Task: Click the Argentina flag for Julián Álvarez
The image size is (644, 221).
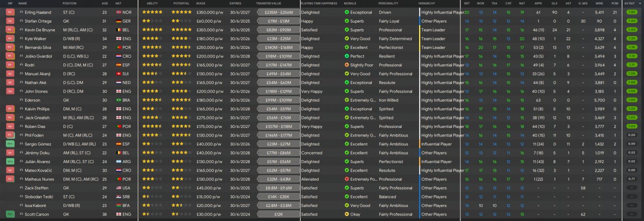Action: coord(118,162)
